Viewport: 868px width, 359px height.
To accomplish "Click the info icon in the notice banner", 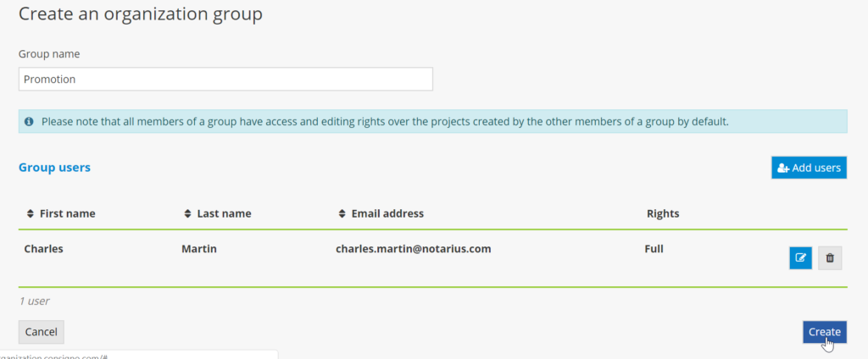I will point(29,122).
